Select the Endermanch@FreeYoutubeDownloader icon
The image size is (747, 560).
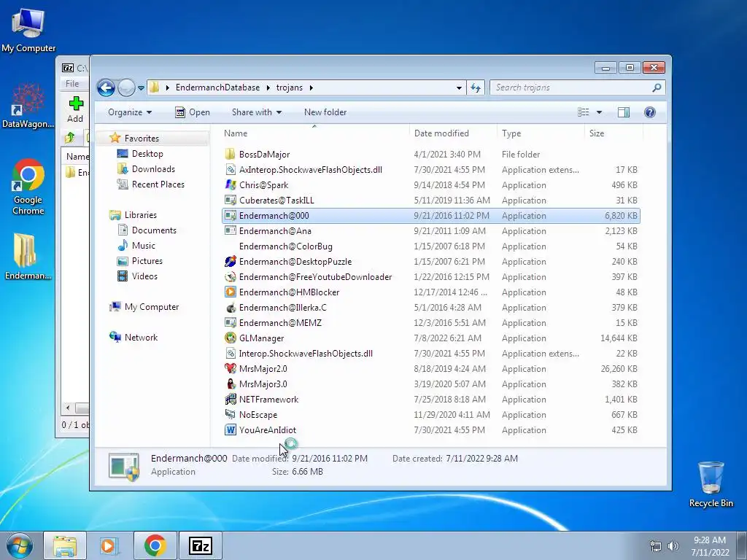(230, 276)
